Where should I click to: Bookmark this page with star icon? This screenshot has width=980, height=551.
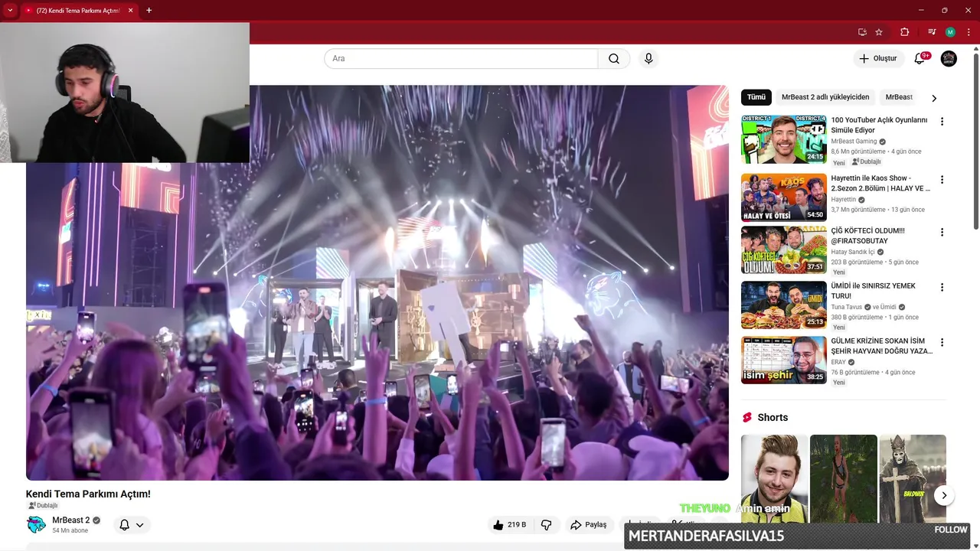tap(879, 32)
